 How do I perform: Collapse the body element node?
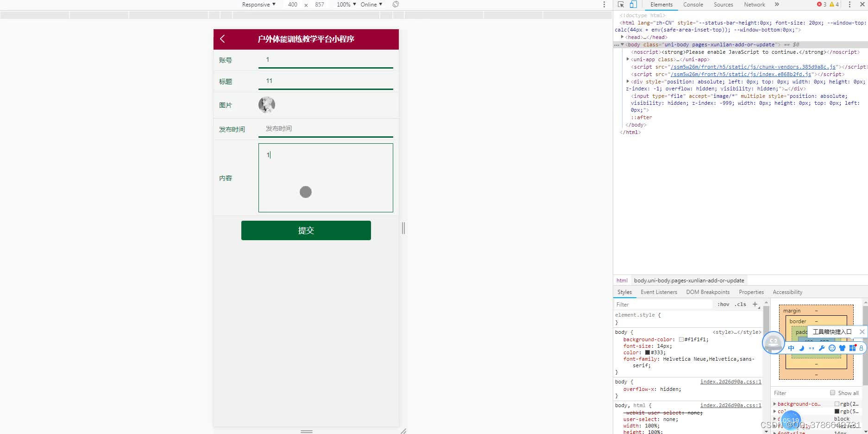(x=622, y=45)
